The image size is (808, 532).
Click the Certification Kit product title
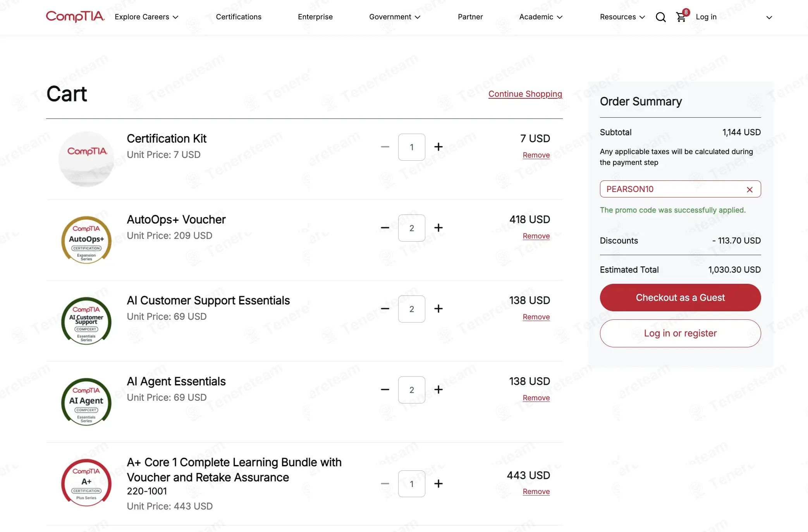167,139
